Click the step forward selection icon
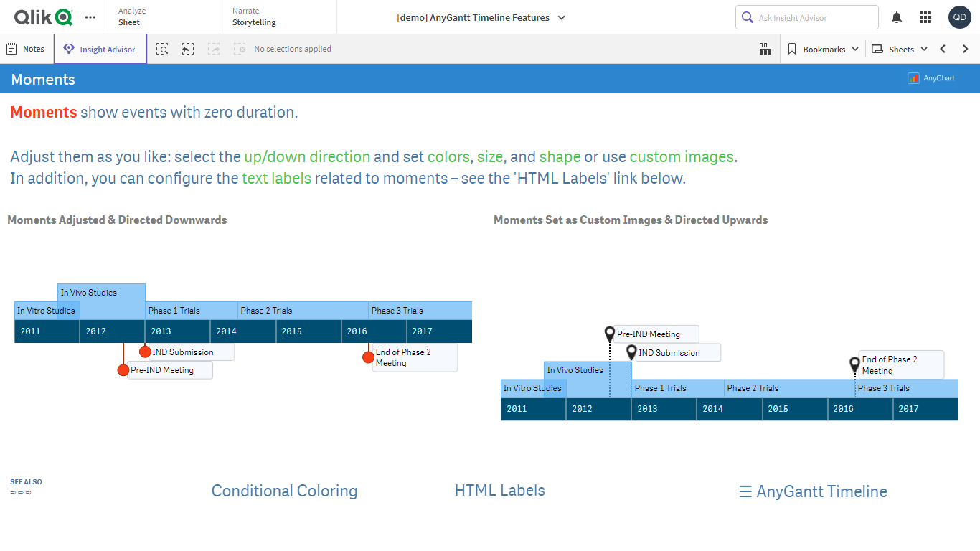This screenshot has width=980, height=551. (x=214, y=49)
